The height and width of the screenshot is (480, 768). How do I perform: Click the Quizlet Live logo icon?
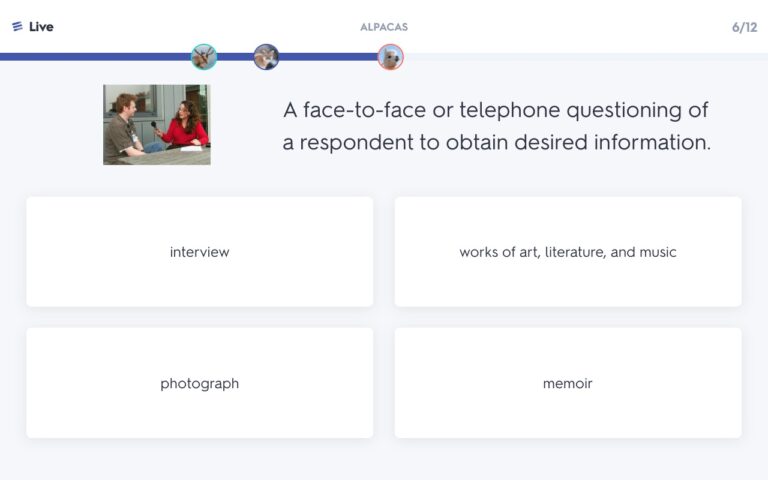click(x=17, y=26)
